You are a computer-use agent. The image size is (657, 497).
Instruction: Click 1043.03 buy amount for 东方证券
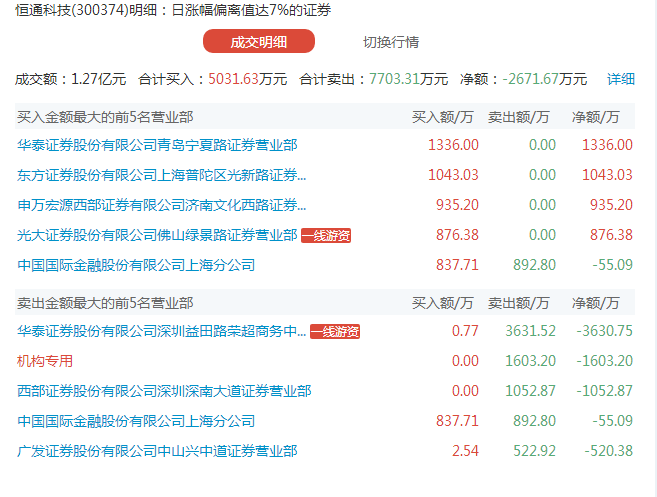(x=453, y=175)
